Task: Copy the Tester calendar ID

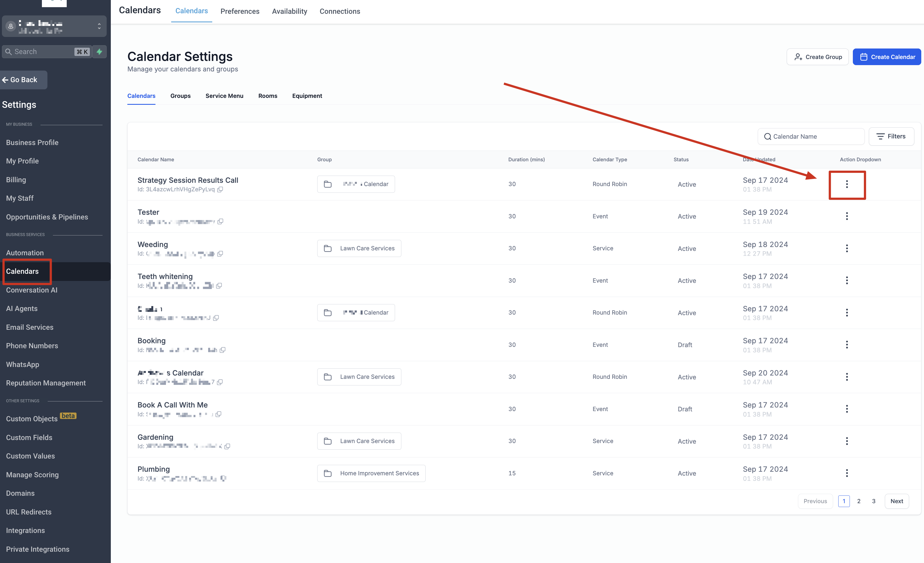Action: tap(221, 221)
